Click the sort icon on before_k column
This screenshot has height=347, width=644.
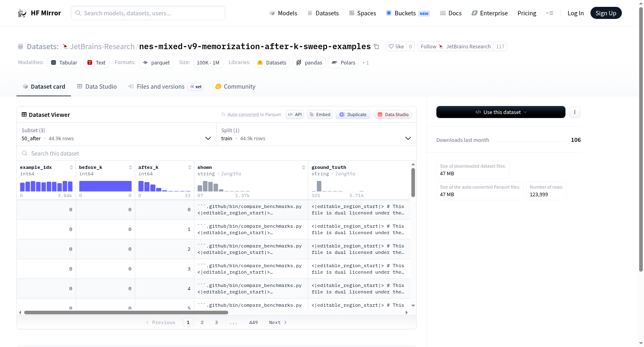130,167
